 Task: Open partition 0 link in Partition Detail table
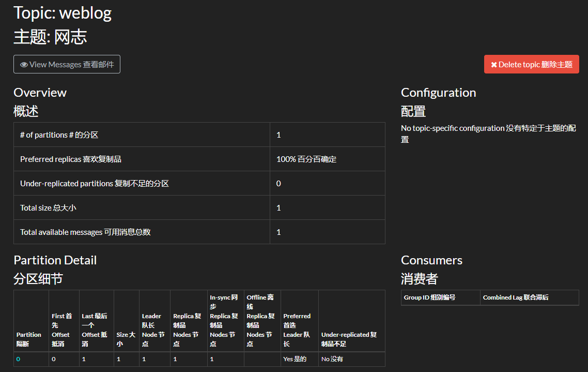click(18, 359)
